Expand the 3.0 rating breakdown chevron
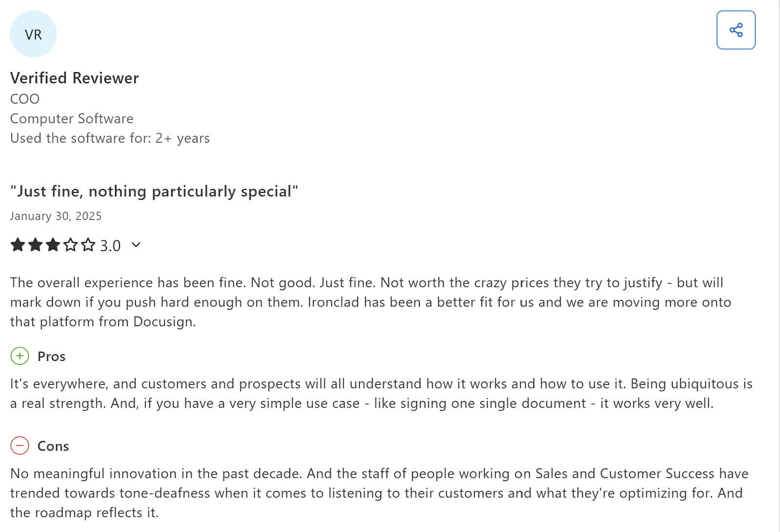 pyautogui.click(x=136, y=245)
